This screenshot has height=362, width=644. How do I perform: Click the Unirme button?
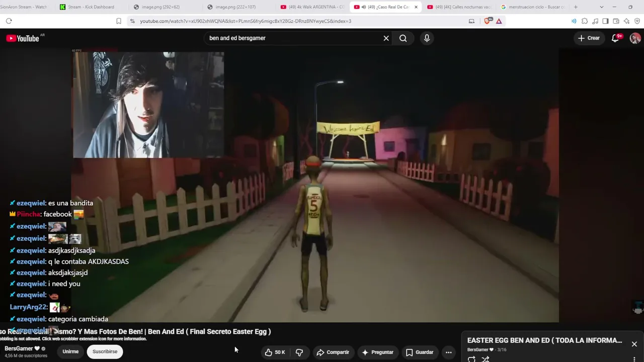(x=70, y=351)
